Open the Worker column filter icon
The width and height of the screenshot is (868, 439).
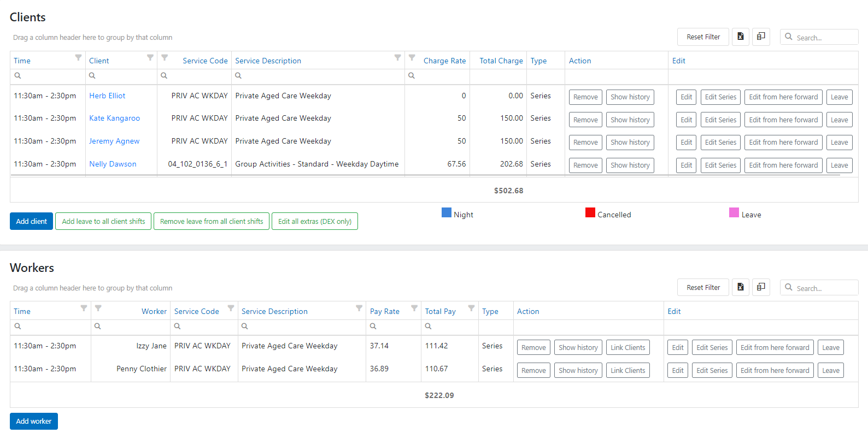pyautogui.click(x=98, y=308)
